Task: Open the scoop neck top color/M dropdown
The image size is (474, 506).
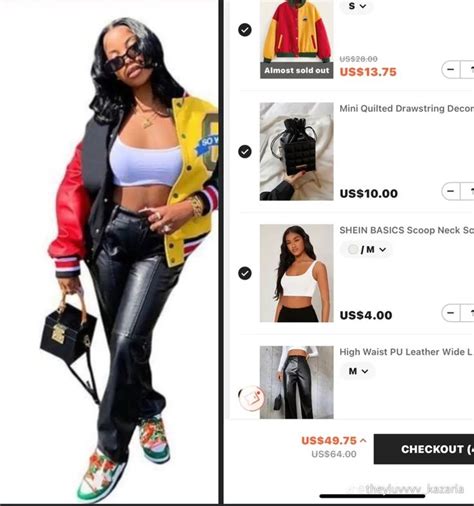Action: (366, 249)
